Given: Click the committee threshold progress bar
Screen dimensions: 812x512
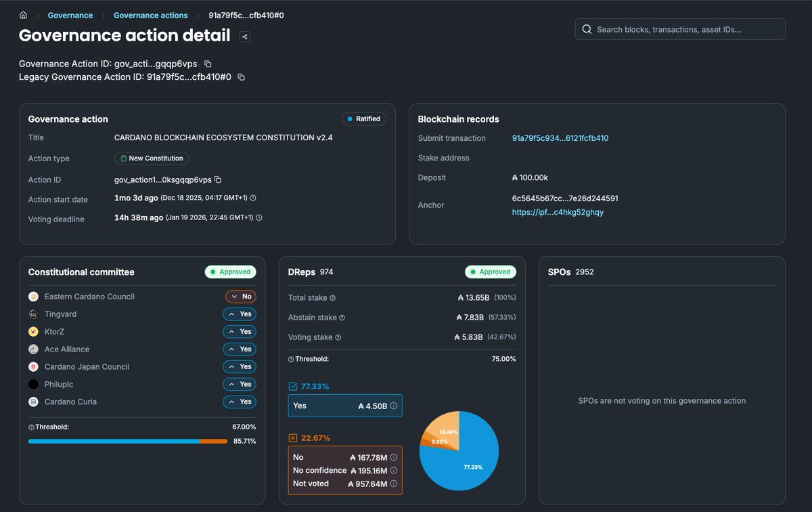Looking at the screenshot, I should [x=128, y=441].
